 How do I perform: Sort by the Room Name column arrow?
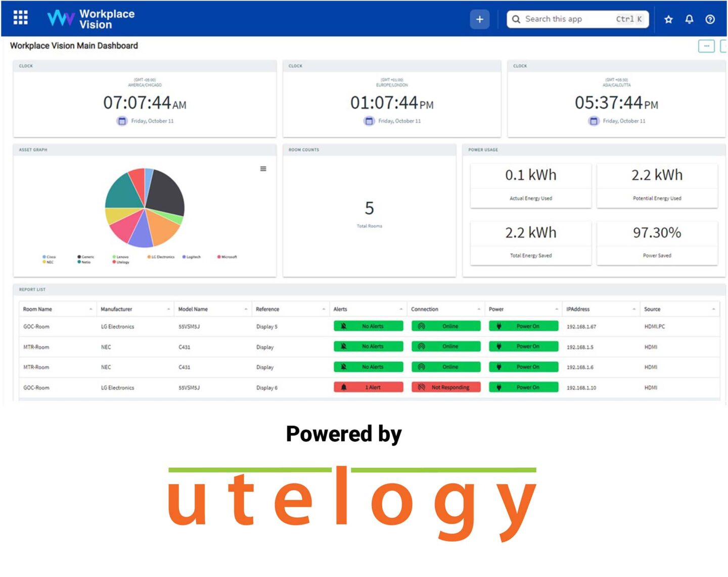91,309
